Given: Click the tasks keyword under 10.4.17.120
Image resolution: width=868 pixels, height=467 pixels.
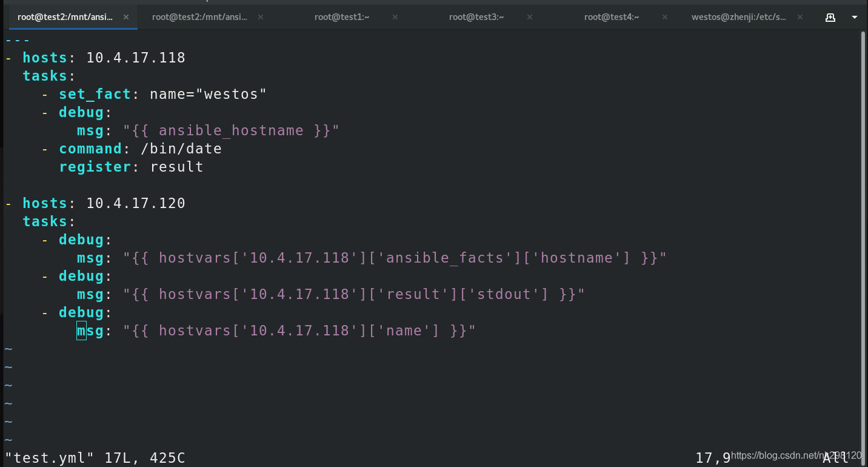Looking at the screenshot, I should [x=45, y=221].
